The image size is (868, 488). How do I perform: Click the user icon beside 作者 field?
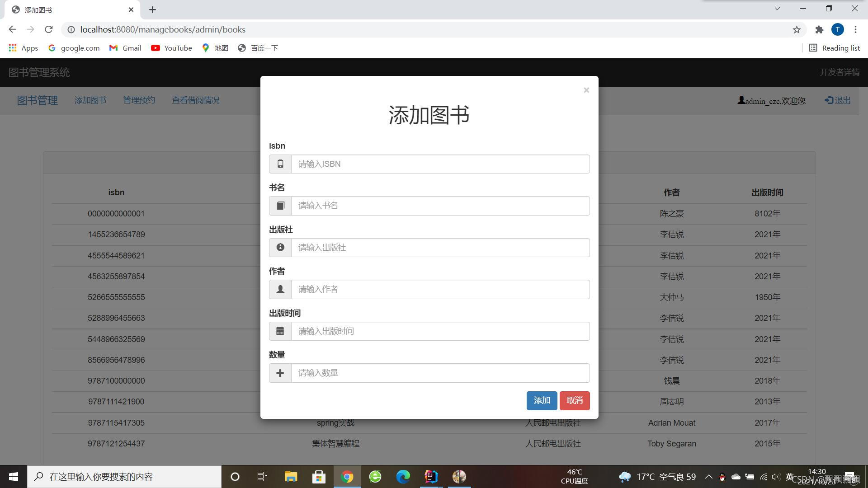[280, 289]
